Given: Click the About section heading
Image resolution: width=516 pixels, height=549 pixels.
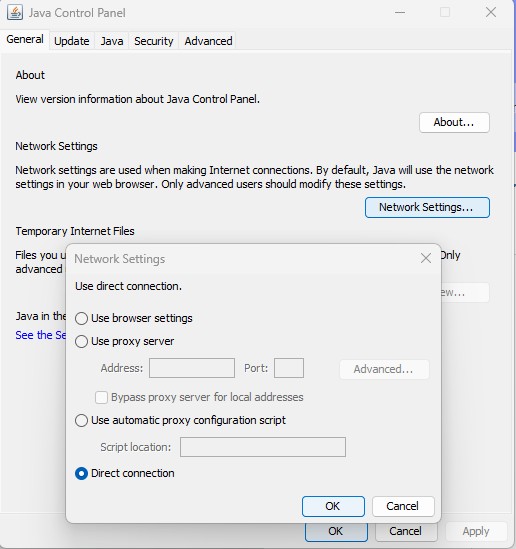Looking at the screenshot, I should coord(30,75).
